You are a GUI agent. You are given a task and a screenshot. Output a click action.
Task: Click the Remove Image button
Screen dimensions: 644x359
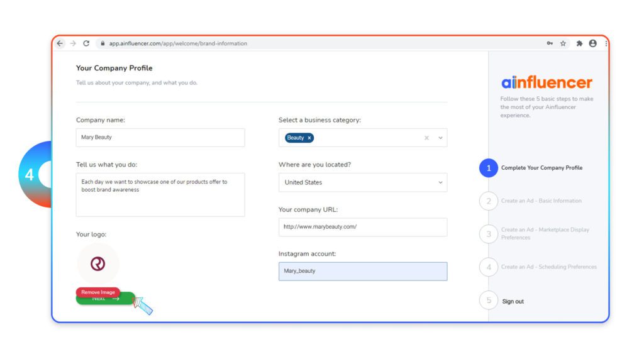coord(98,292)
